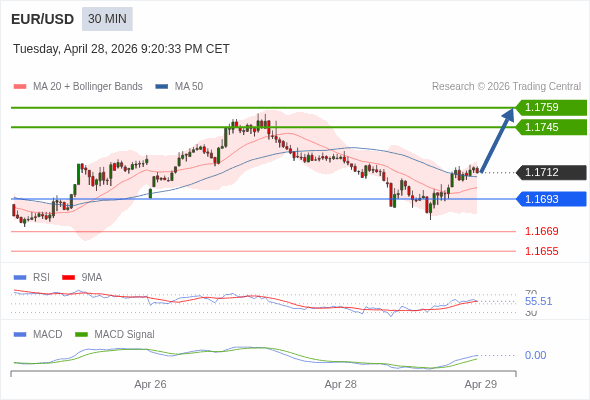Screen dimensions: 590x400
Task: Click the RSI legend blue marker
Action: [20, 278]
